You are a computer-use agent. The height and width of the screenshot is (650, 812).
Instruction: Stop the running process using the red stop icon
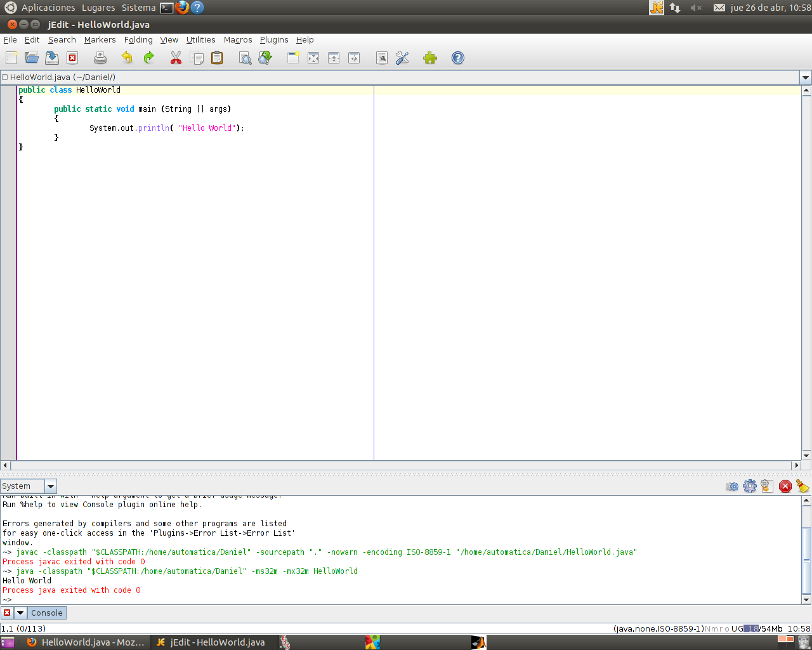(785, 486)
